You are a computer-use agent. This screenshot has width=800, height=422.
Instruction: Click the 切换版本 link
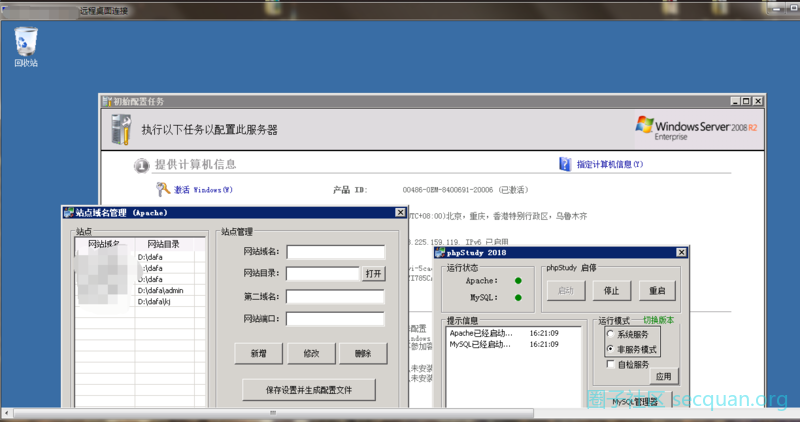pos(658,320)
